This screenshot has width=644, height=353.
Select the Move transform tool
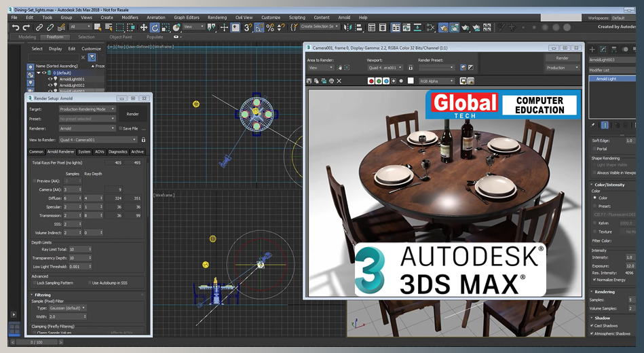tap(143, 28)
